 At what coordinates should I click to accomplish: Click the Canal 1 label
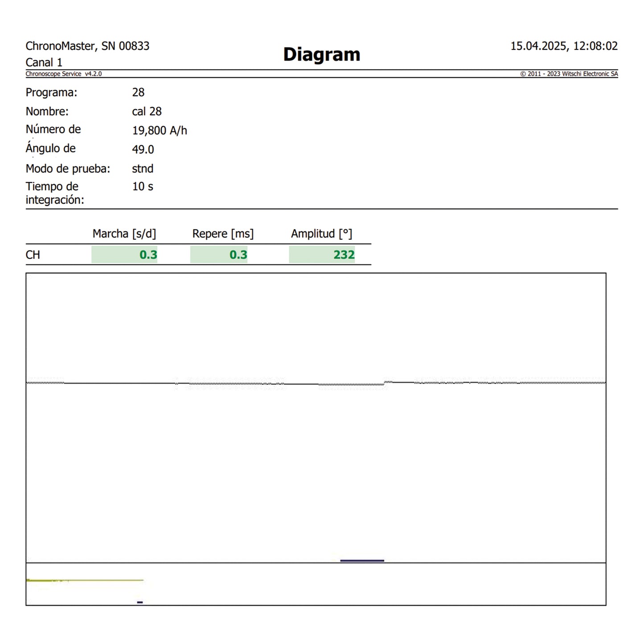click(44, 62)
